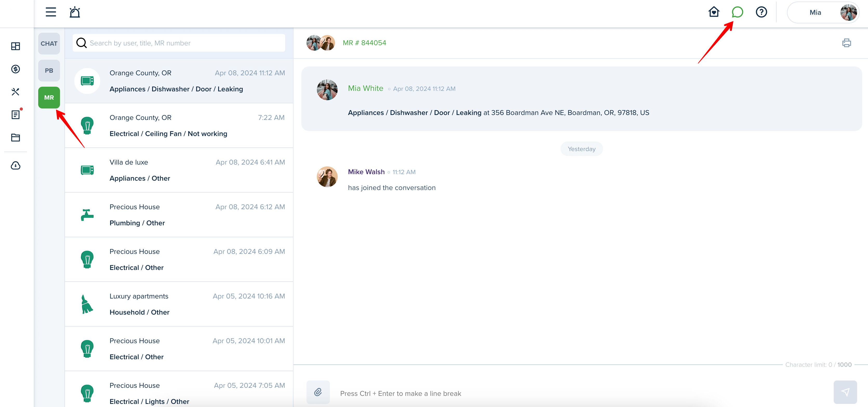This screenshot has height=407, width=868.
Task: Select Precious House 6:09 AM Electrical request
Action: tap(179, 260)
